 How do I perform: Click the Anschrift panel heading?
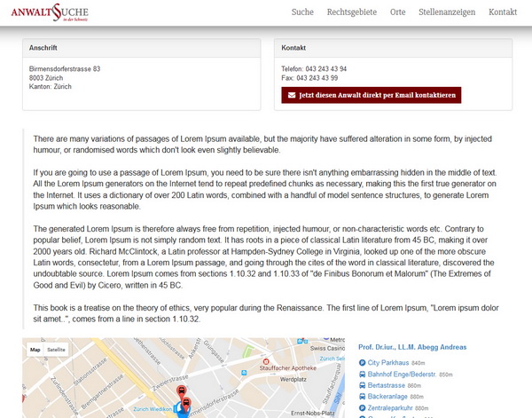tap(43, 48)
